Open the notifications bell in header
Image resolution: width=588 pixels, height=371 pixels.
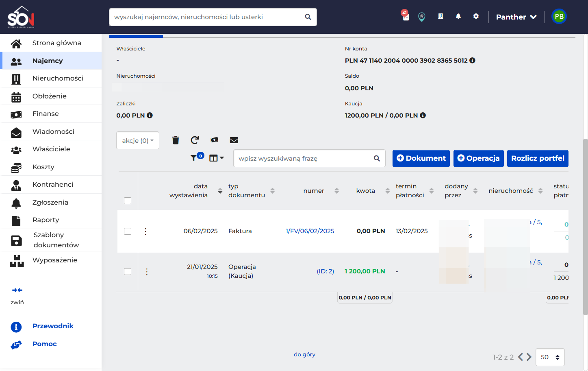(458, 16)
